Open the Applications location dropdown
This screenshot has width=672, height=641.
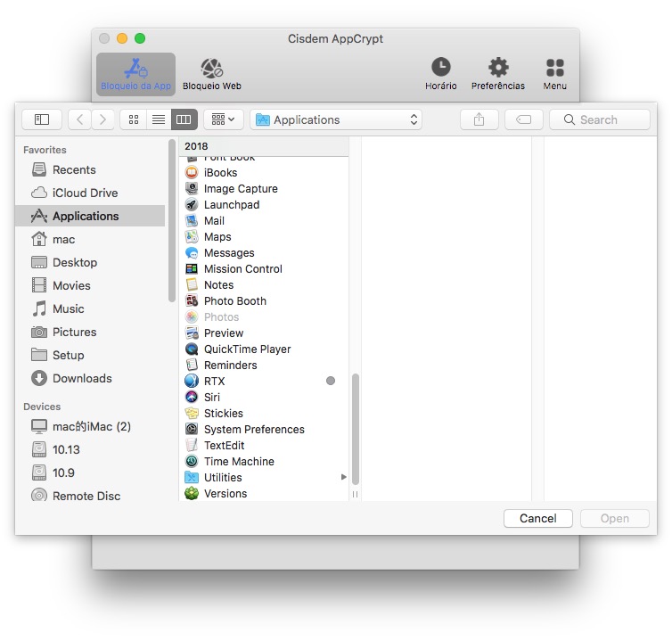pyautogui.click(x=336, y=119)
